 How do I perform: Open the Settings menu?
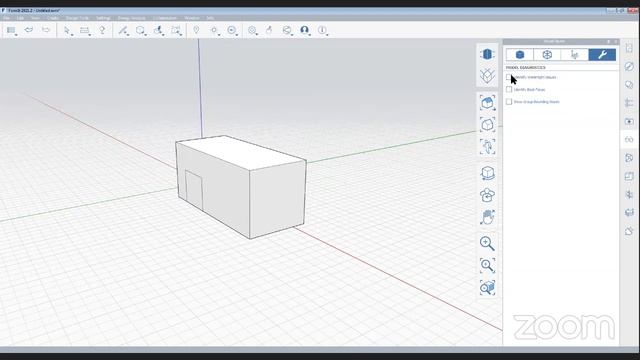103,18
